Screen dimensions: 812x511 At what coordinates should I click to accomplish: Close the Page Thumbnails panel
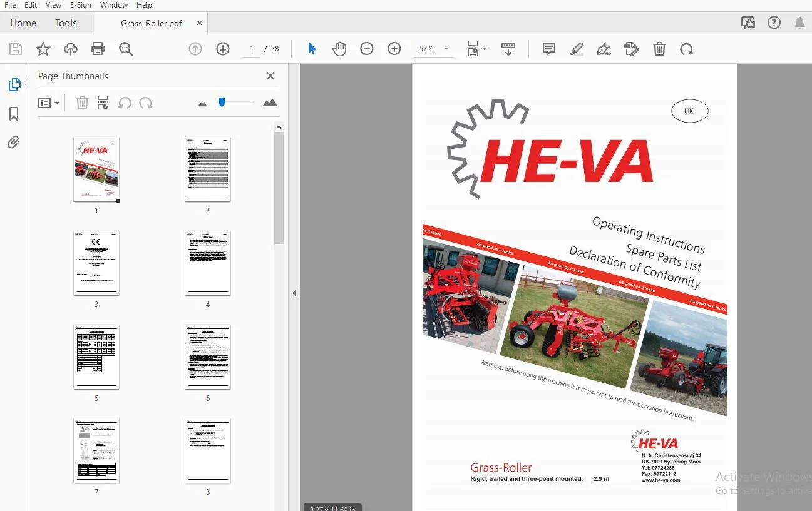pos(270,76)
